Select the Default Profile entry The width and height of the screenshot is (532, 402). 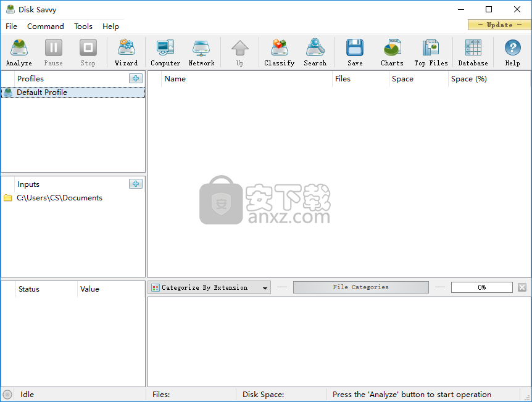pos(73,92)
